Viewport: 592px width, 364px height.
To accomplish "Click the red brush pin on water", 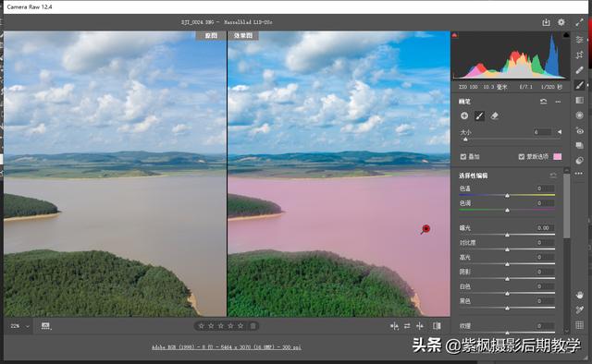I will [425, 228].
